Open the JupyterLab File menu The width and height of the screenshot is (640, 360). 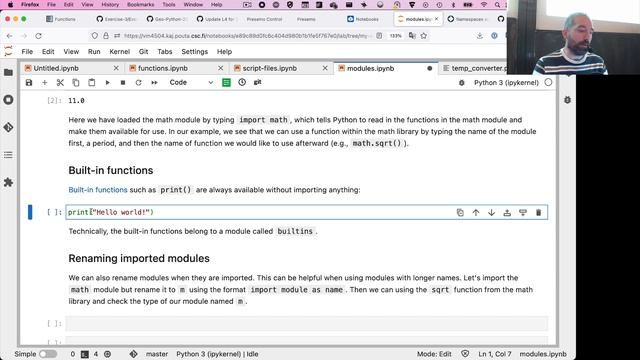[x=27, y=52]
